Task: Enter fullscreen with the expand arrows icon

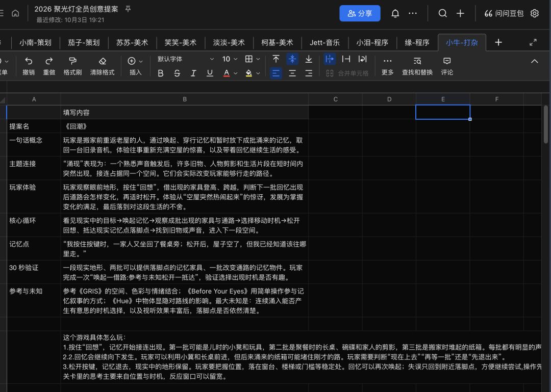Action: [x=533, y=42]
